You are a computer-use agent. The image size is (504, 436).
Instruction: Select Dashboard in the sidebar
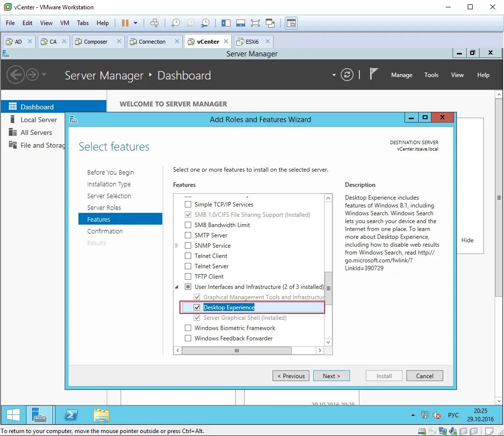53,107
